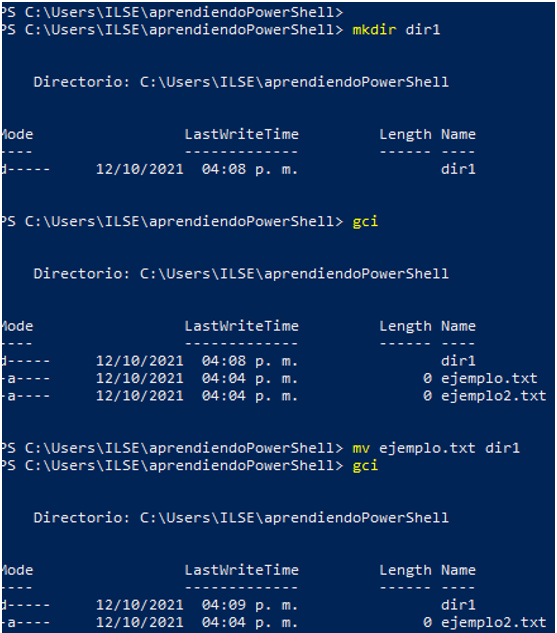
Task: Click the yellow mkdir command text
Action: (x=374, y=30)
